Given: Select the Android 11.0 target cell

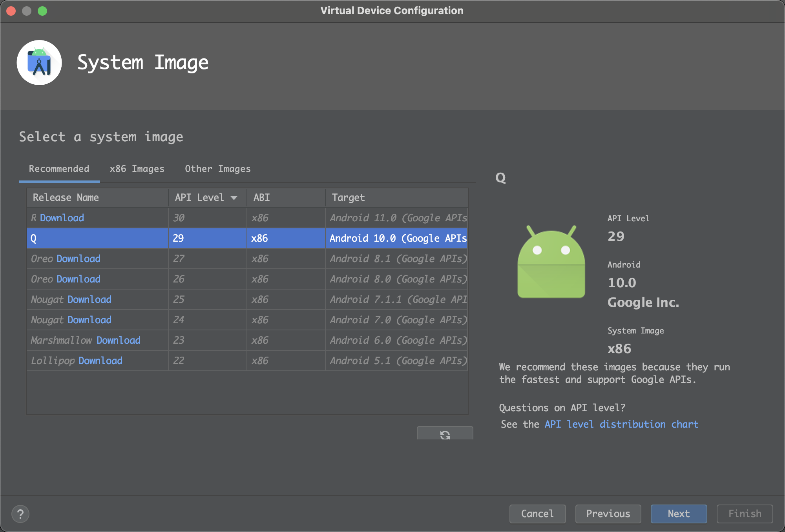Looking at the screenshot, I should pos(396,218).
